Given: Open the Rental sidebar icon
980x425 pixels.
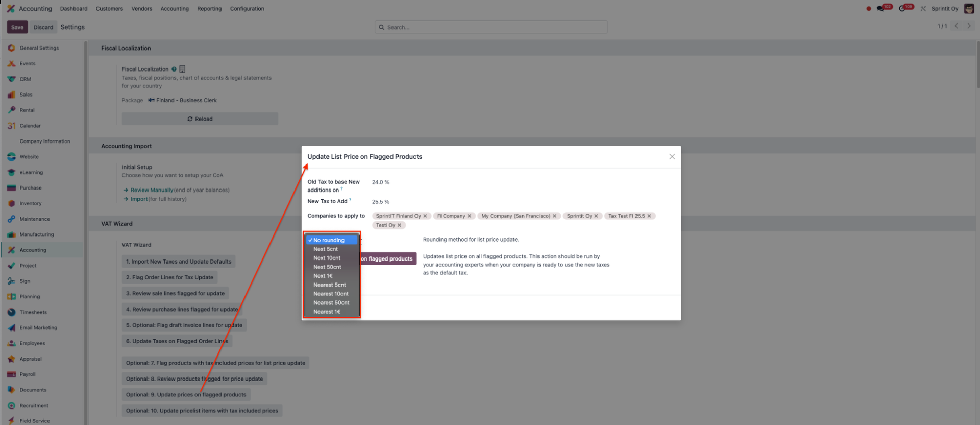Looking at the screenshot, I should [x=11, y=110].
